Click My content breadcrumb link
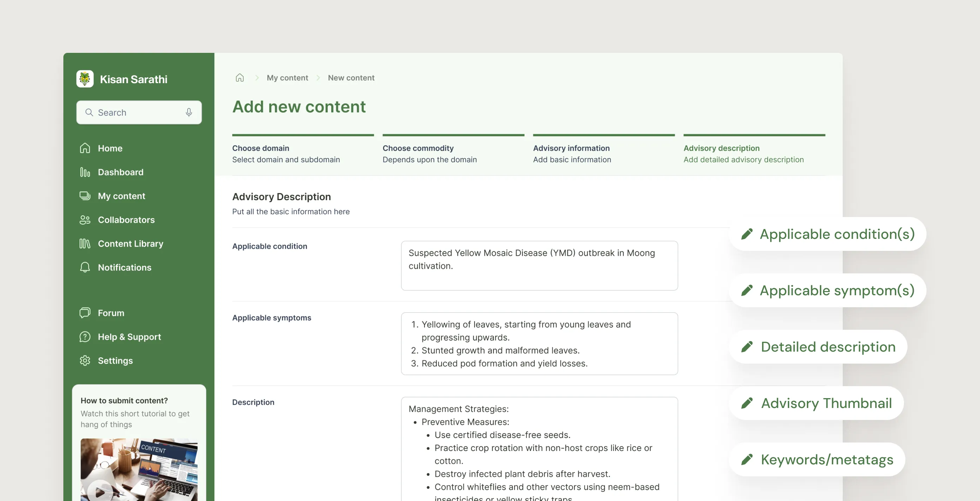 coord(287,78)
